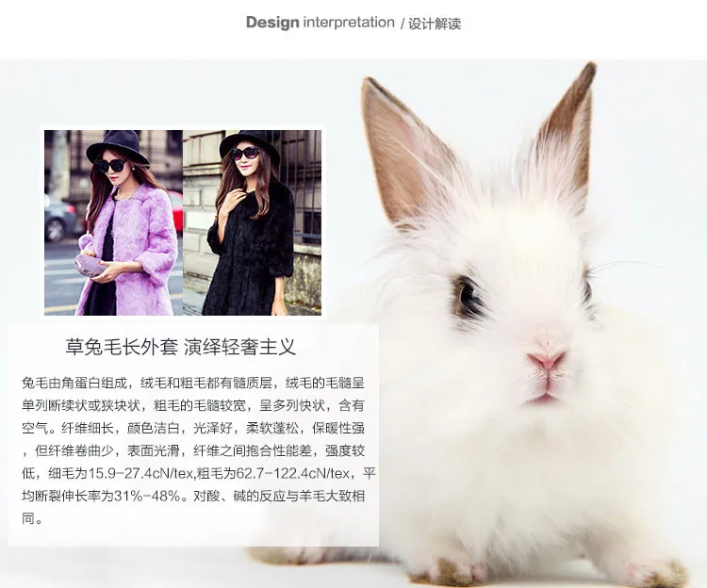Click the line mentioning 31%-48% elongation
Screen dimensions: 707x588
coord(193,496)
